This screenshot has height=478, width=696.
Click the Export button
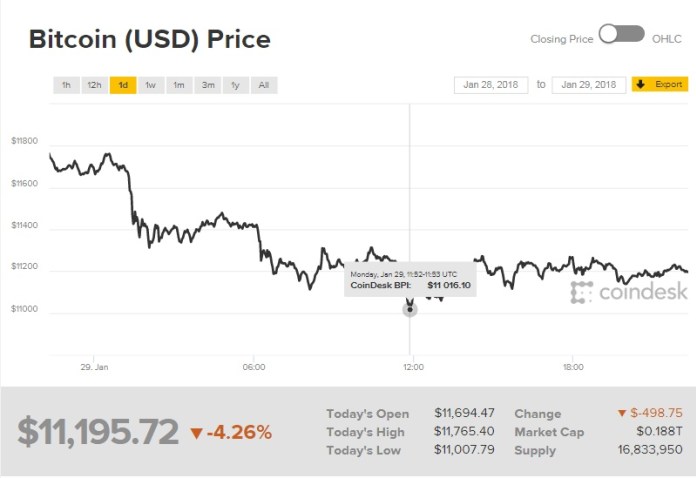(x=660, y=85)
